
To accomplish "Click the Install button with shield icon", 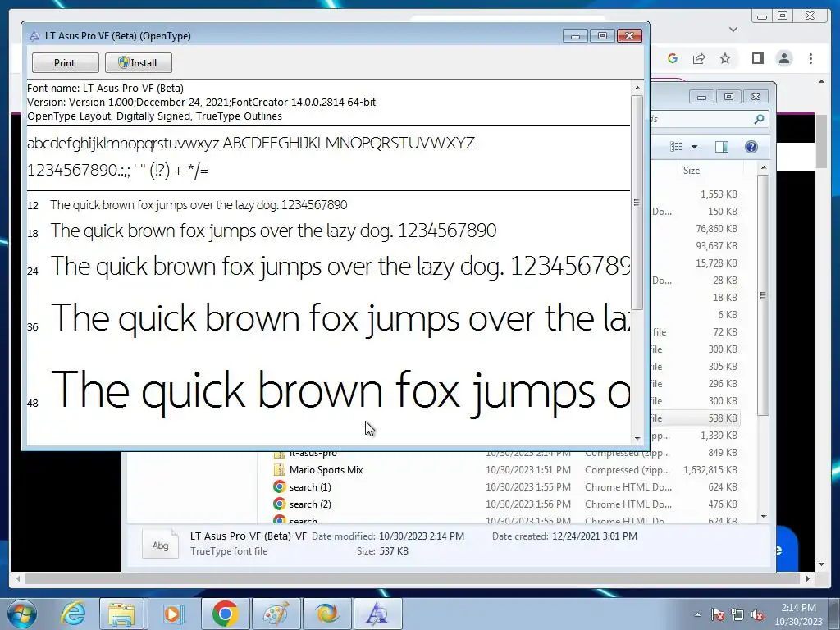I will (138, 62).
